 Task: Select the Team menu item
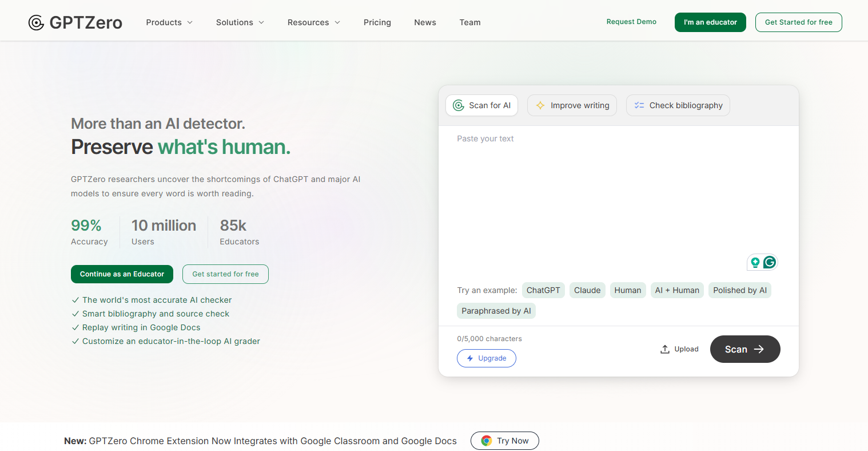[x=470, y=22]
